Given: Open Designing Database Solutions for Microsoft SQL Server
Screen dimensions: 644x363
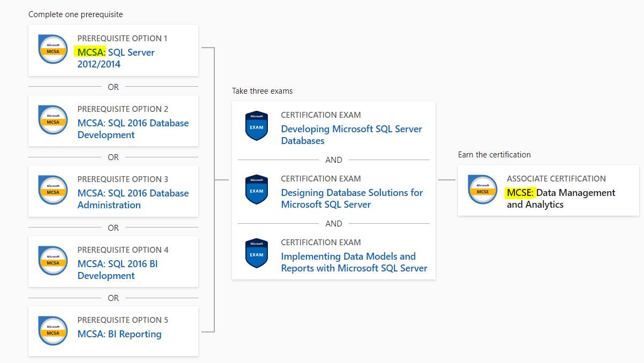Looking at the screenshot, I should point(352,199).
